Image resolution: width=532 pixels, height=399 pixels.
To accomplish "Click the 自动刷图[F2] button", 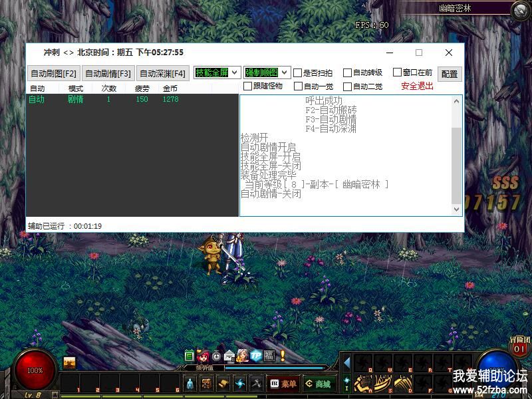I will pyautogui.click(x=54, y=73).
